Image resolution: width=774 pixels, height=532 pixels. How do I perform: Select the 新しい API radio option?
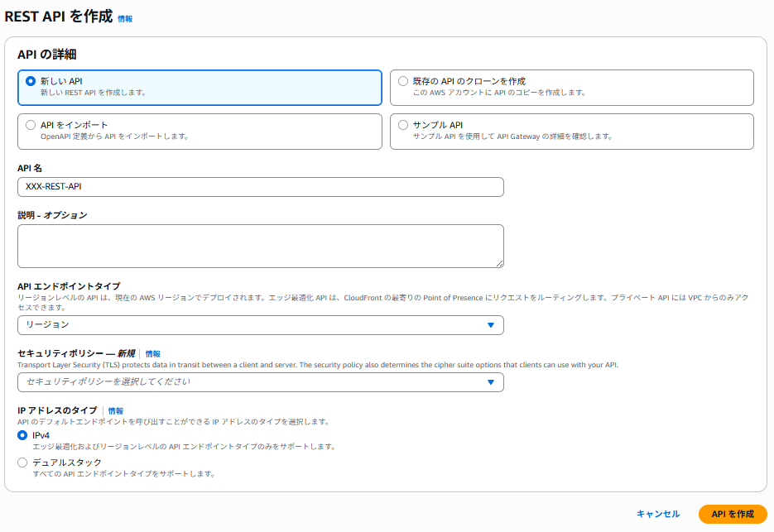pyautogui.click(x=31, y=81)
